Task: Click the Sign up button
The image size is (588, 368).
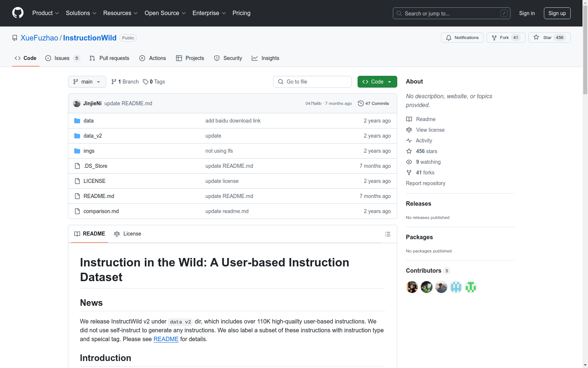Action: (557, 13)
